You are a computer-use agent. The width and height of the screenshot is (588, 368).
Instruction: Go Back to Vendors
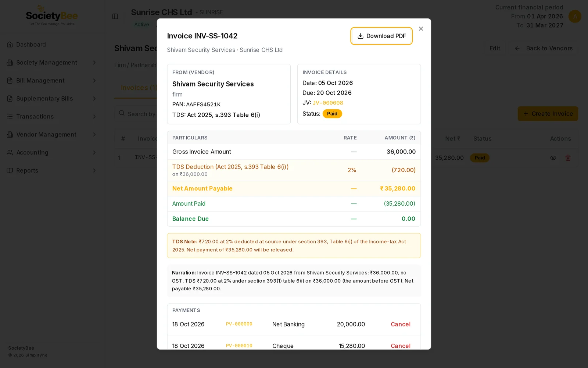pos(544,48)
